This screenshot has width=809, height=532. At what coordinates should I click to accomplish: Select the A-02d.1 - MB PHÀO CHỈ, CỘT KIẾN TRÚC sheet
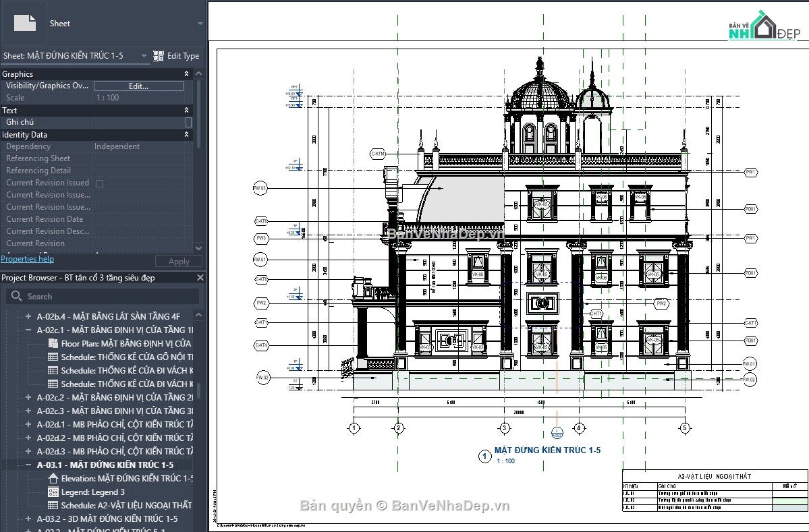(115, 424)
